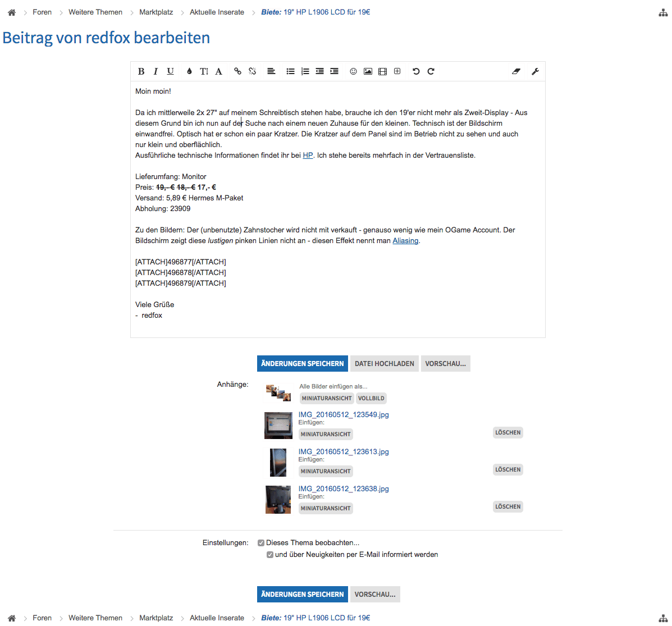Click thumbnail of IMG_20160512_123613.jpg

[x=278, y=462]
